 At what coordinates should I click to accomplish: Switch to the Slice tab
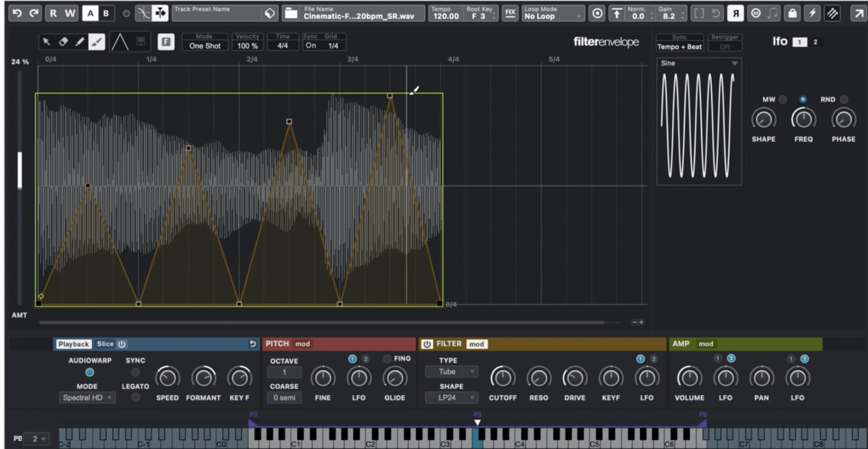[105, 344]
